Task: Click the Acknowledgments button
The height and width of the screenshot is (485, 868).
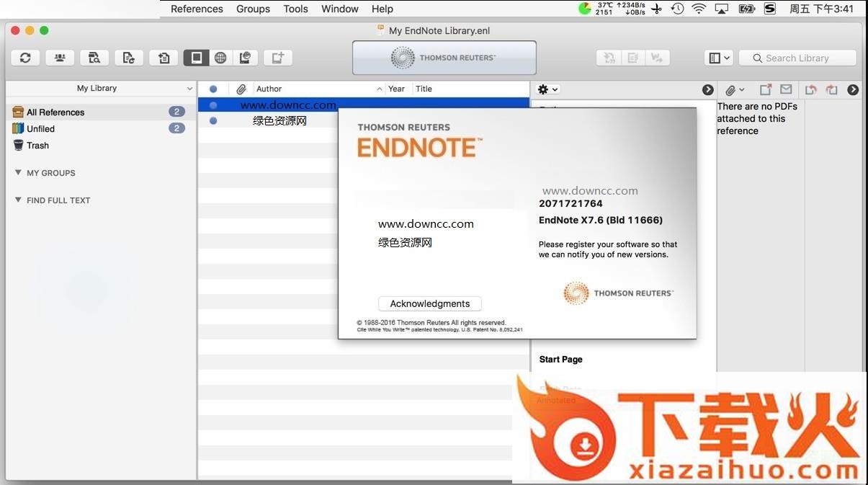Action: click(430, 303)
